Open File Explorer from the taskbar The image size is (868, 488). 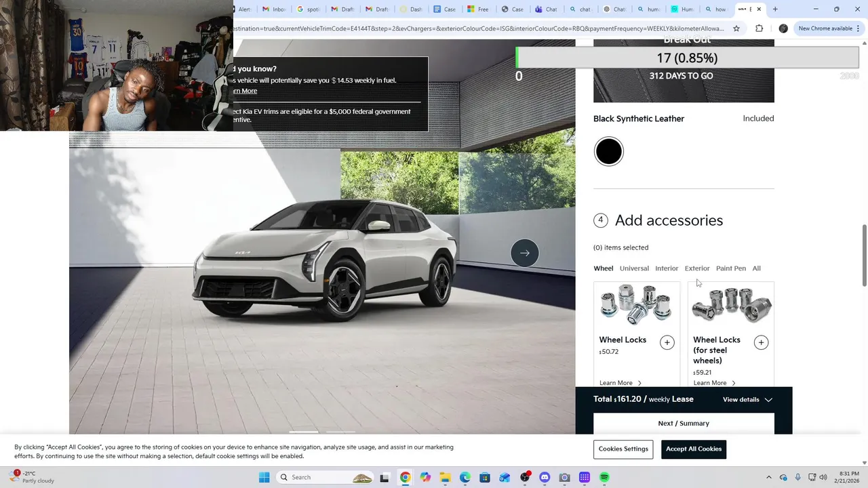(x=445, y=477)
